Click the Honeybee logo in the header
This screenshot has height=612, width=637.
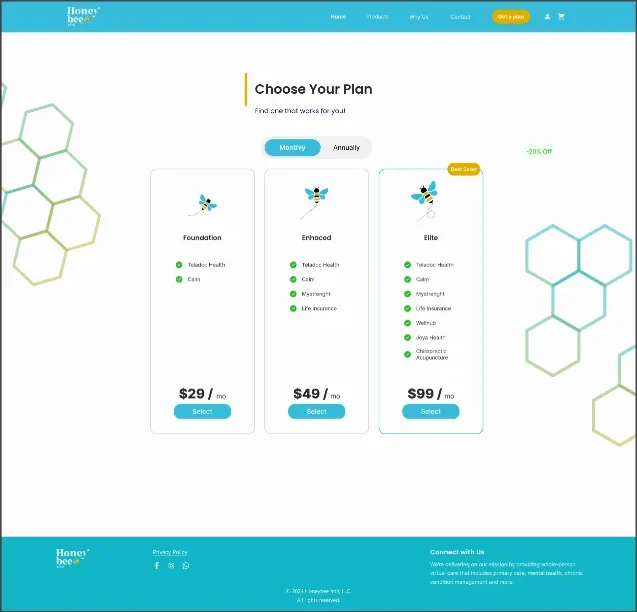[x=83, y=16]
